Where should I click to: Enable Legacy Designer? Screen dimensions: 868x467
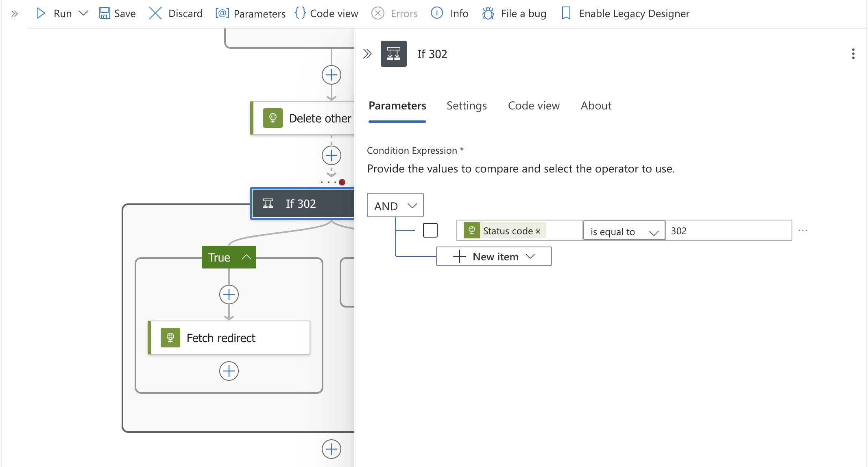coord(626,13)
